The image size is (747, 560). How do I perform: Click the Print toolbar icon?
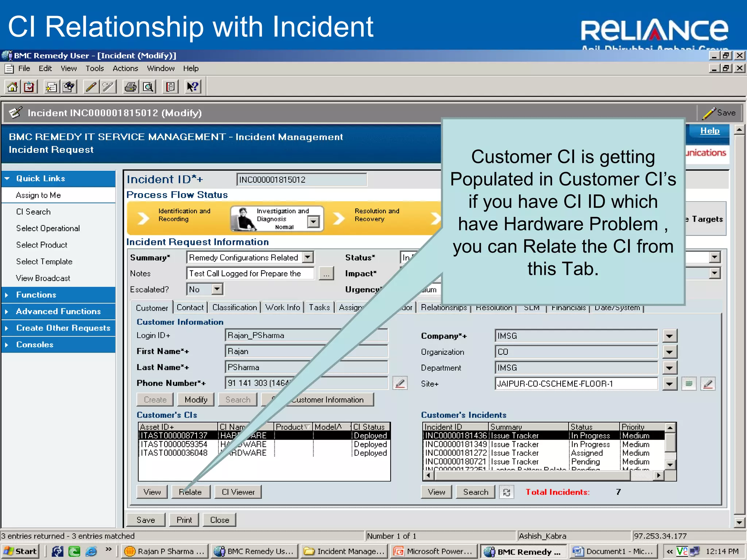131,87
